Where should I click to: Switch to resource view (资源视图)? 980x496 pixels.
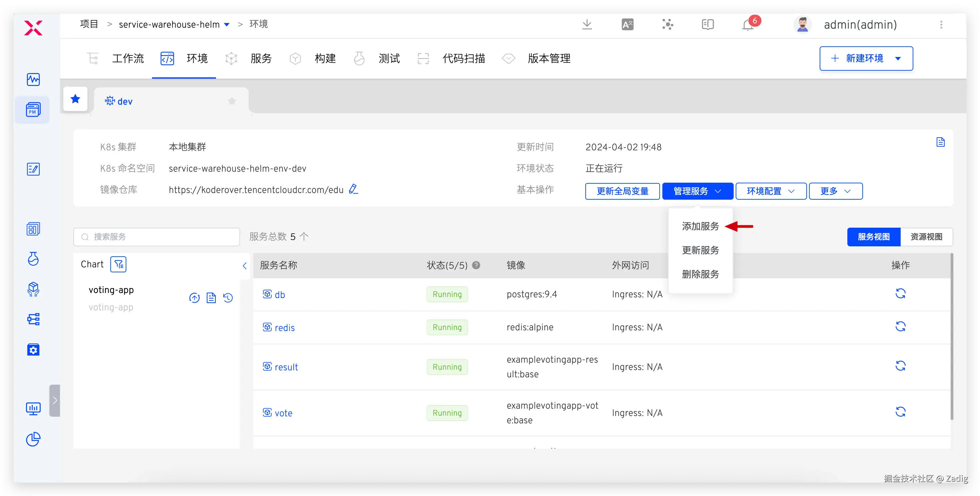[926, 237]
